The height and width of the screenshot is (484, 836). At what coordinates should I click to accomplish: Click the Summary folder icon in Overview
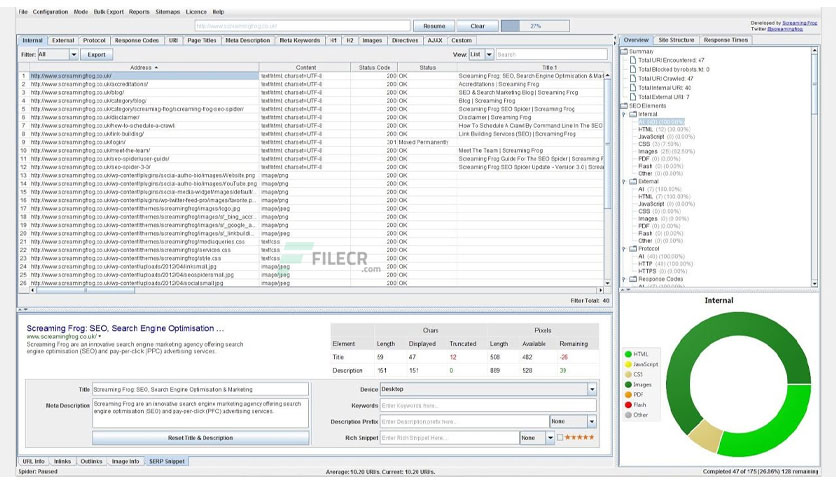tap(624, 51)
